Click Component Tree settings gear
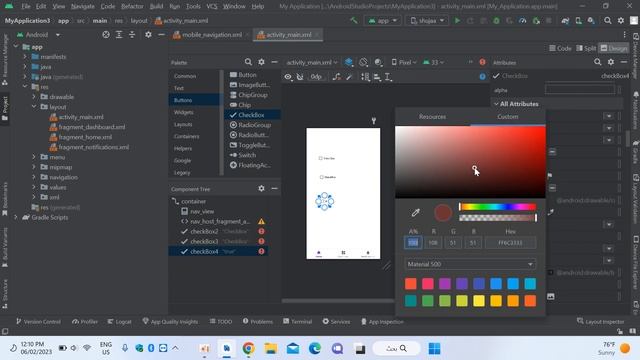640x360 pixels. [x=261, y=189]
